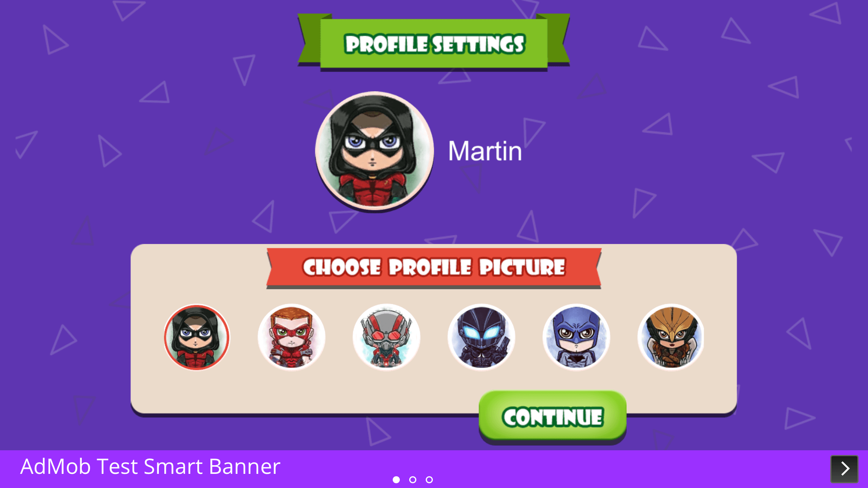Select the first ad page dot
Viewport: 868px width, 488px height.
pyautogui.click(x=396, y=480)
